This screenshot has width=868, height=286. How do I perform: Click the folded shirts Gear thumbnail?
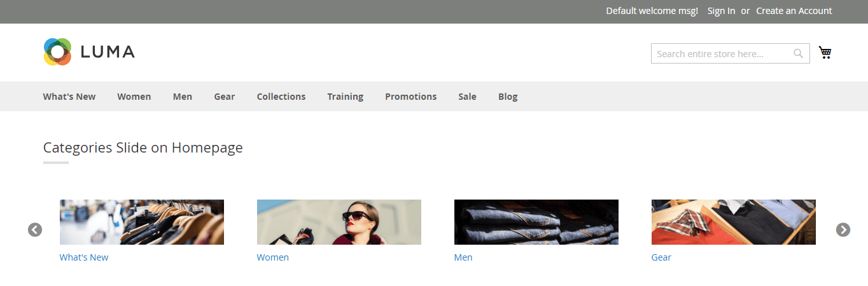(734, 222)
